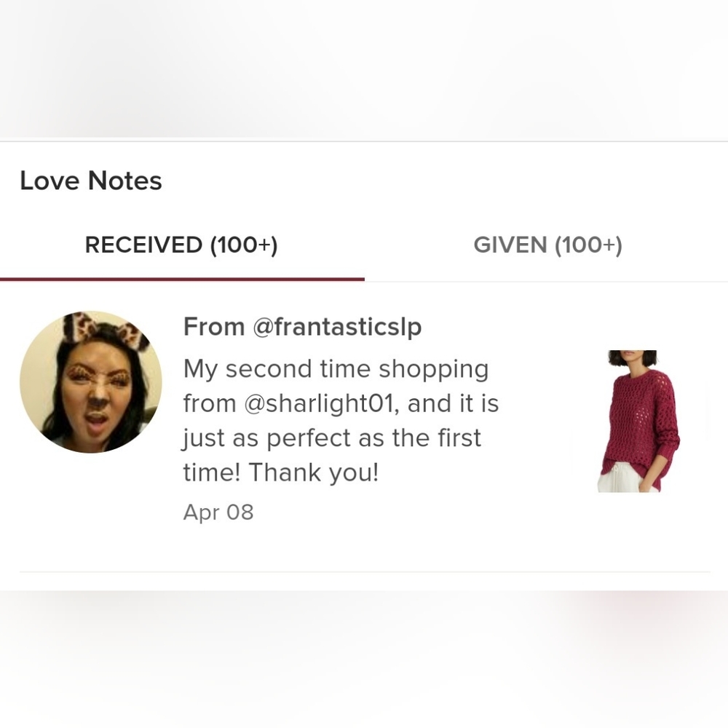The height and width of the screenshot is (728, 728).
Task: Tap the 'From' label above the note
Action: point(214,326)
